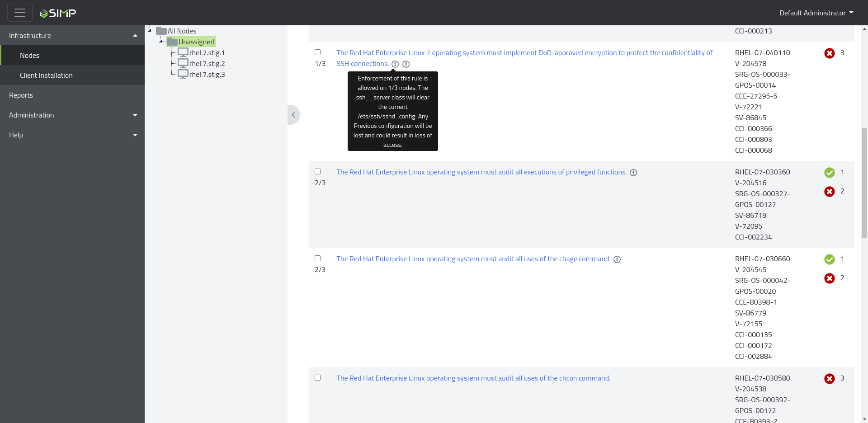
Task: Click the 1/3 enforcement count for SSH rule
Action: pyautogui.click(x=320, y=63)
